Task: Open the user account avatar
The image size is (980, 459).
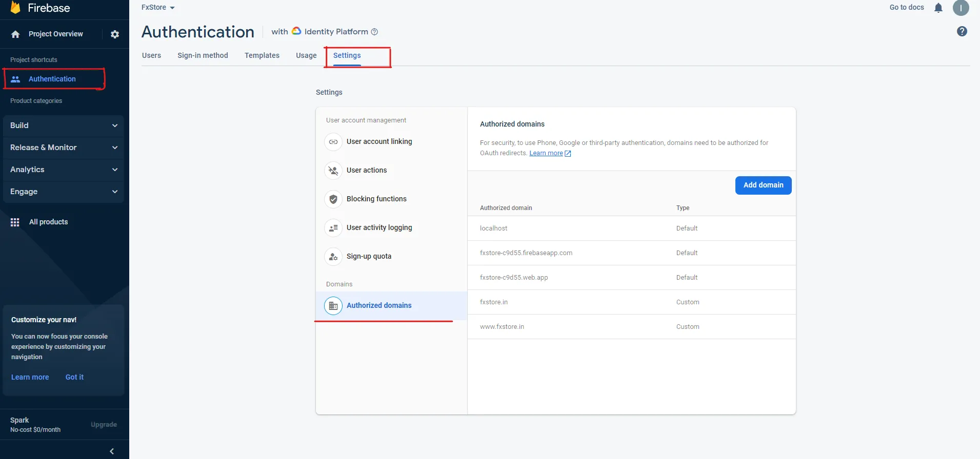Action: tap(961, 8)
